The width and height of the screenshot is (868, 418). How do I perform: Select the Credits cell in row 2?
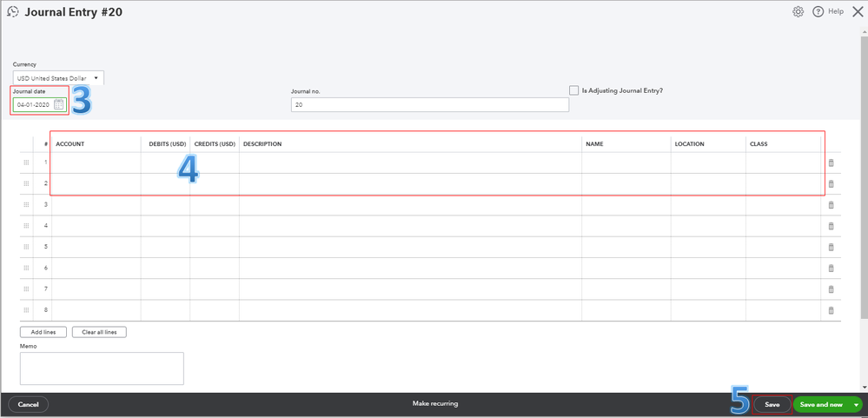pyautogui.click(x=215, y=184)
